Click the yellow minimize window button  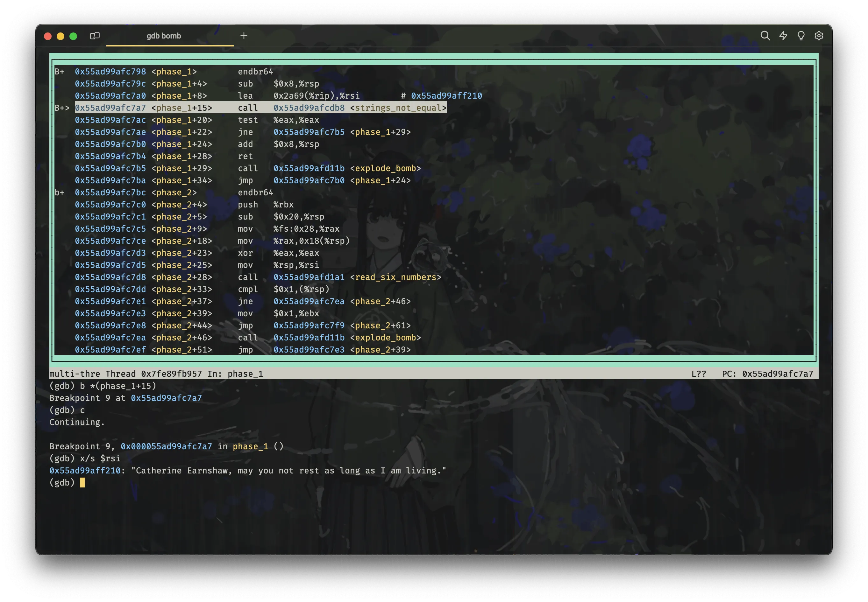point(60,36)
